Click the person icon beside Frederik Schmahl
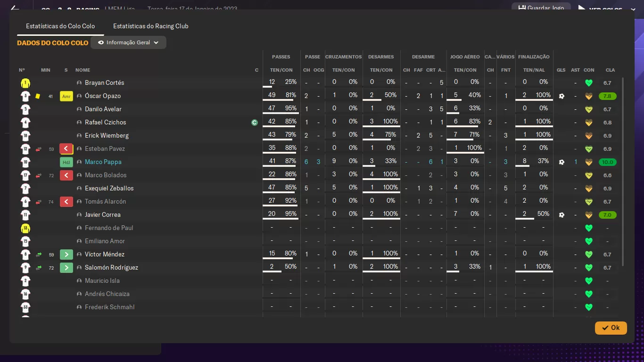The width and height of the screenshot is (644, 362). (79, 307)
